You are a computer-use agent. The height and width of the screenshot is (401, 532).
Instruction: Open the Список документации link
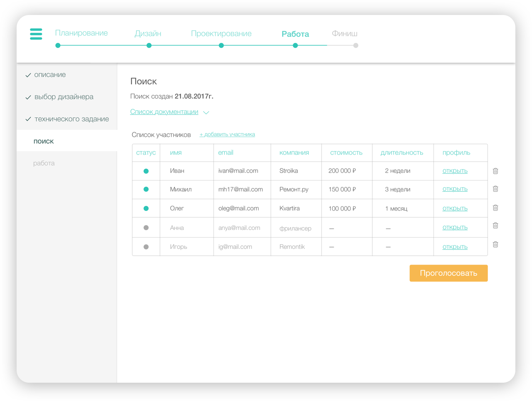click(x=164, y=112)
